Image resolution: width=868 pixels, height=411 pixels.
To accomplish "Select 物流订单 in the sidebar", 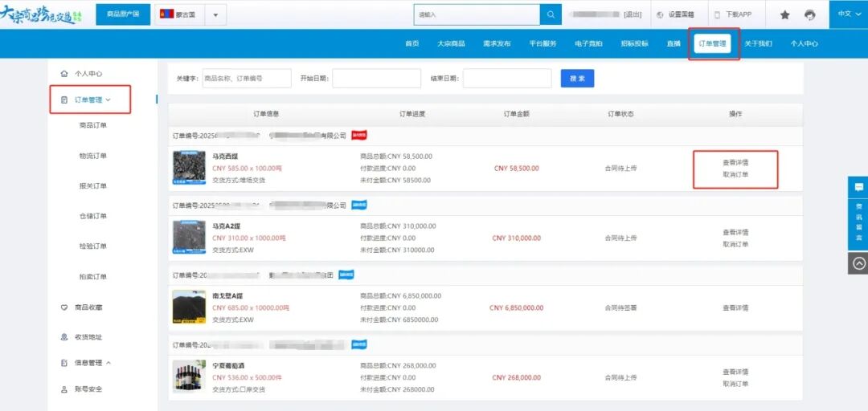I will (92, 156).
